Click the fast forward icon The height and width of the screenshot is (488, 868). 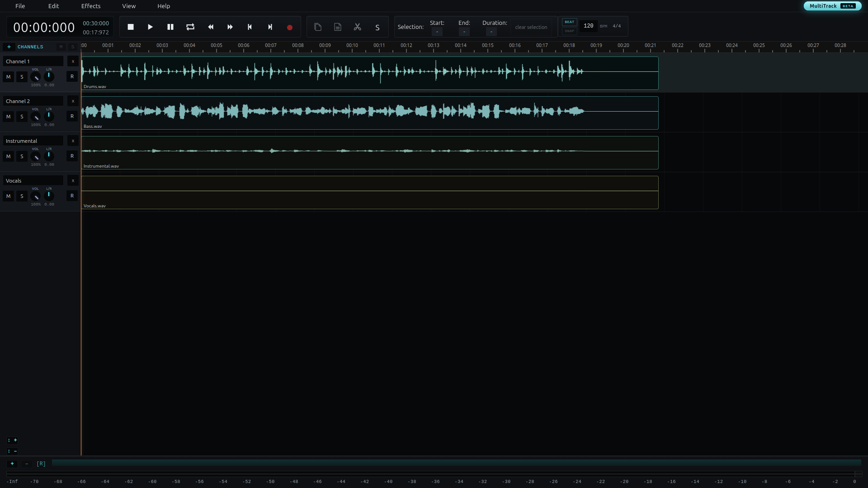[230, 27]
